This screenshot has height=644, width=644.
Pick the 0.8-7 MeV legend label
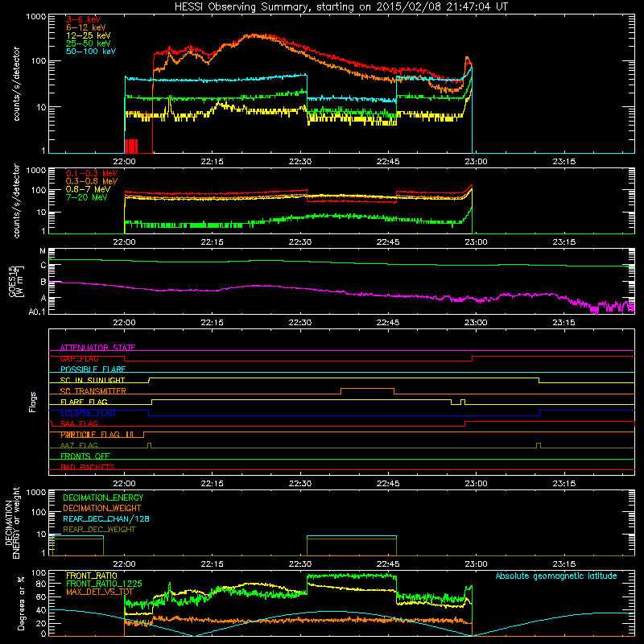click(x=88, y=189)
